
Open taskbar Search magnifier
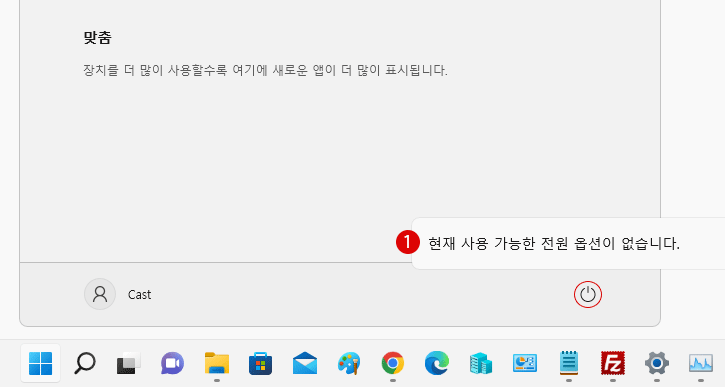tap(85, 363)
